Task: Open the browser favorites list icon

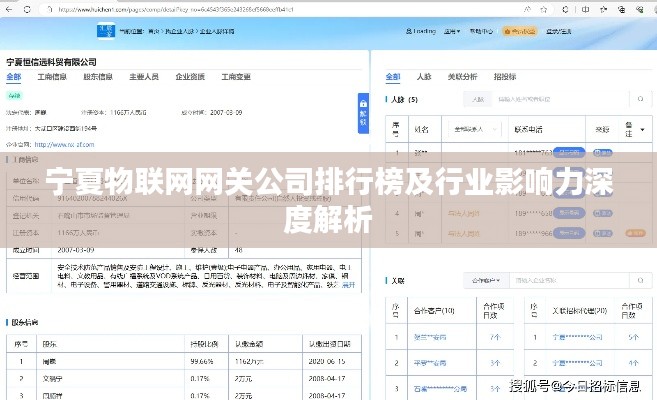Action: [603, 9]
